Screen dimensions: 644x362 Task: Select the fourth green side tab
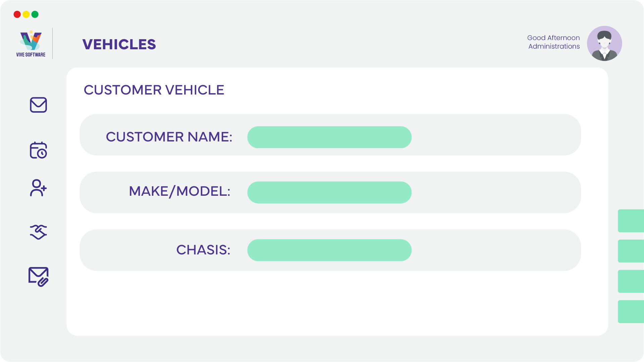point(631,312)
